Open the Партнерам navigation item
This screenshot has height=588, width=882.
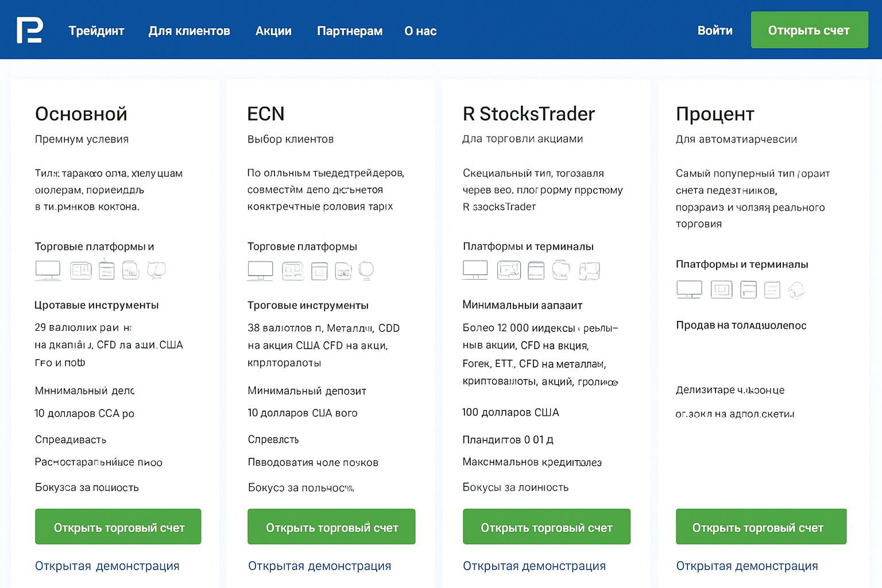350,31
